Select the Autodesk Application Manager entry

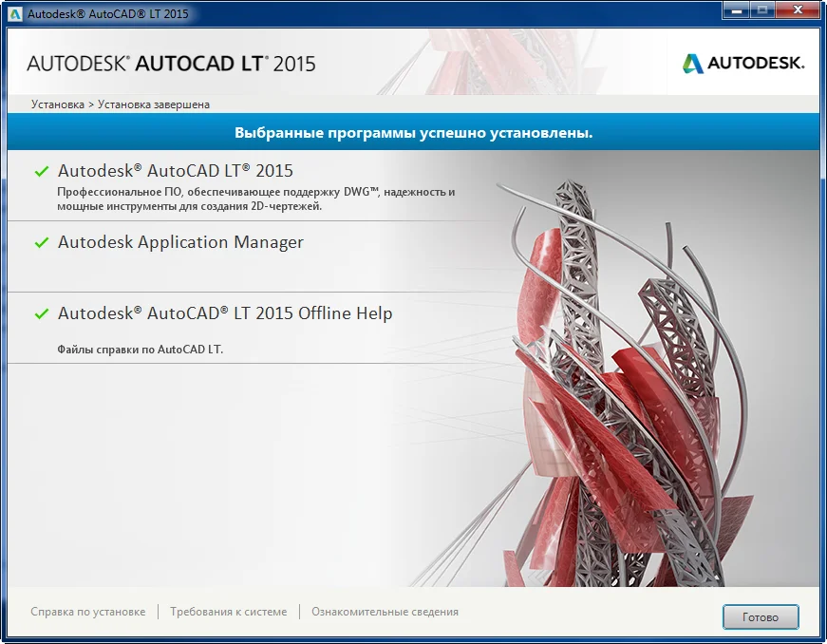click(x=180, y=242)
